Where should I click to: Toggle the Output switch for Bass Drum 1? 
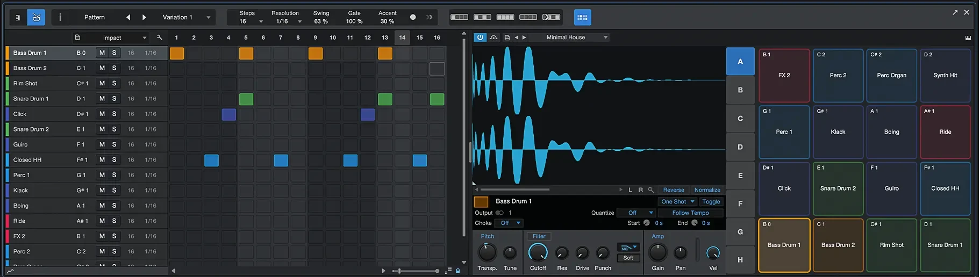[499, 213]
